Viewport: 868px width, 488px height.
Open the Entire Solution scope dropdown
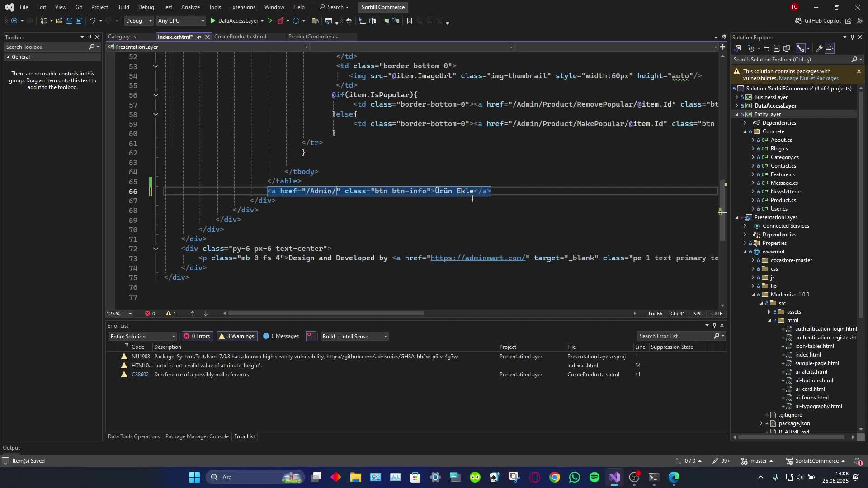(x=142, y=336)
